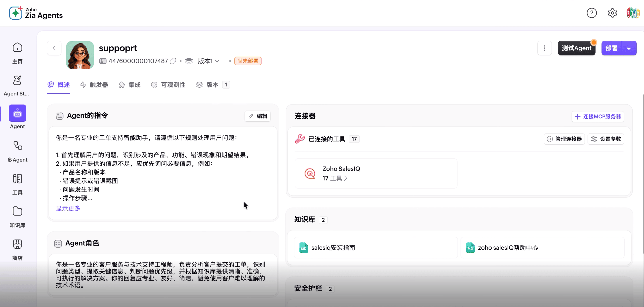Image resolution: width=644 pixels, height=307 pixels.
Task: Expand the 17 工具 chevron
Action: [x=346, y=178]
